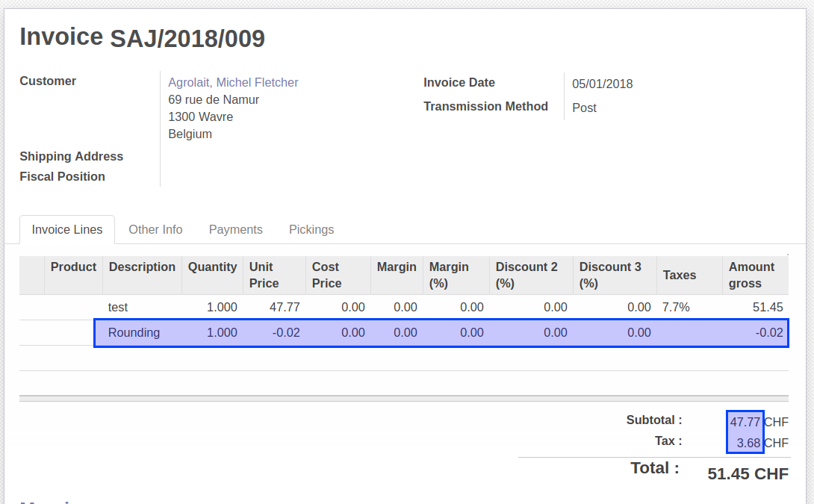Switch to the Other Info tab

(x=155, y=229)
